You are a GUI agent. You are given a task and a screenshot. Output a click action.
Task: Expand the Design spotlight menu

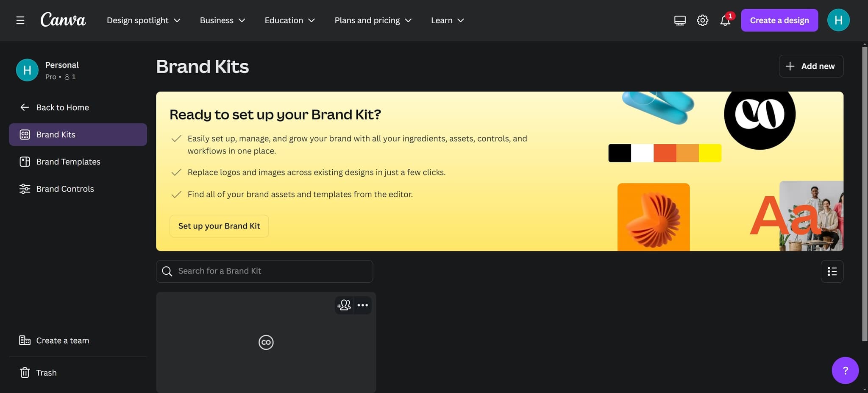(x=143, y=20)
